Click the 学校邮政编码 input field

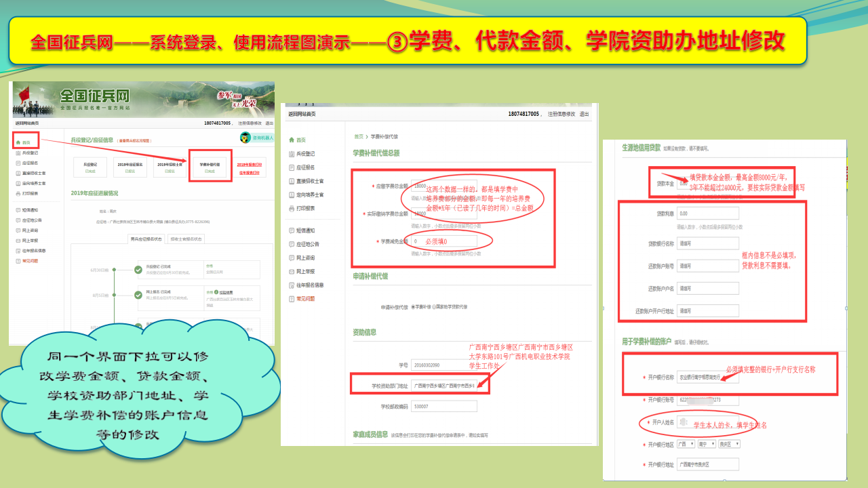point(443,407)
